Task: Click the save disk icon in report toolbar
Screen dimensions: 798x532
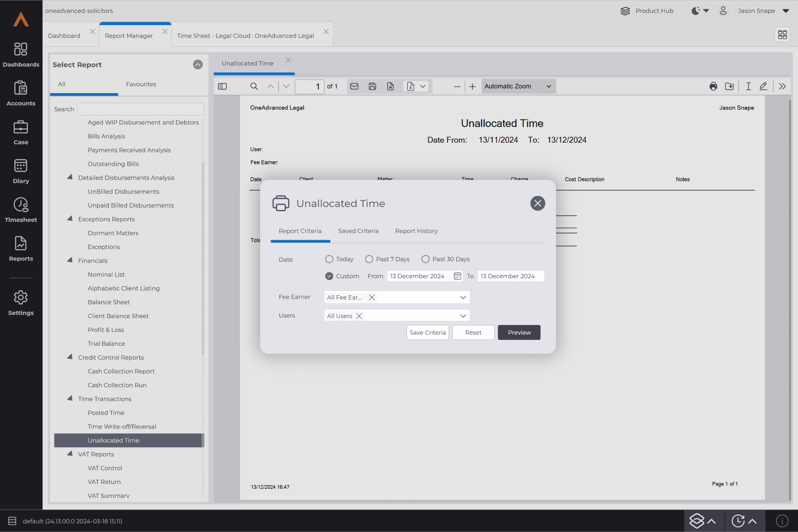Action: [x=372, y=86]
